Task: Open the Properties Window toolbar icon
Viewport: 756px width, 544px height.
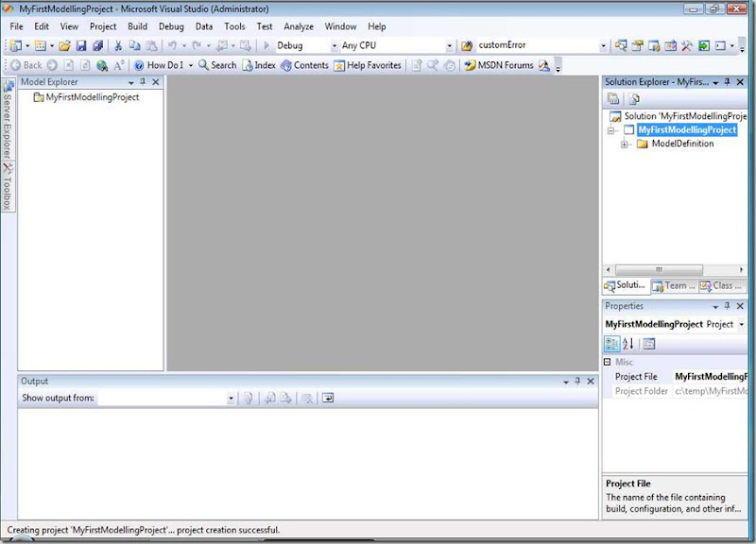Action: click(x=637, y=45)
